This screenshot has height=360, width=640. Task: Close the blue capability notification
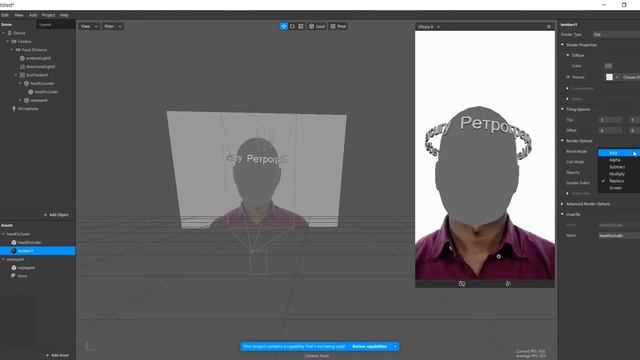pos(395,347)
